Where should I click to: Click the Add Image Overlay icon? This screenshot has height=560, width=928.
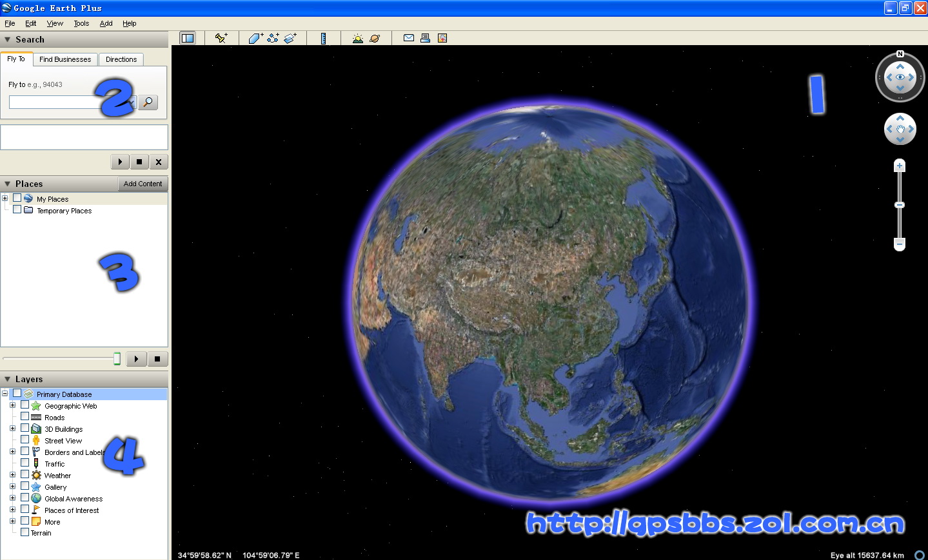click(290, 38)
